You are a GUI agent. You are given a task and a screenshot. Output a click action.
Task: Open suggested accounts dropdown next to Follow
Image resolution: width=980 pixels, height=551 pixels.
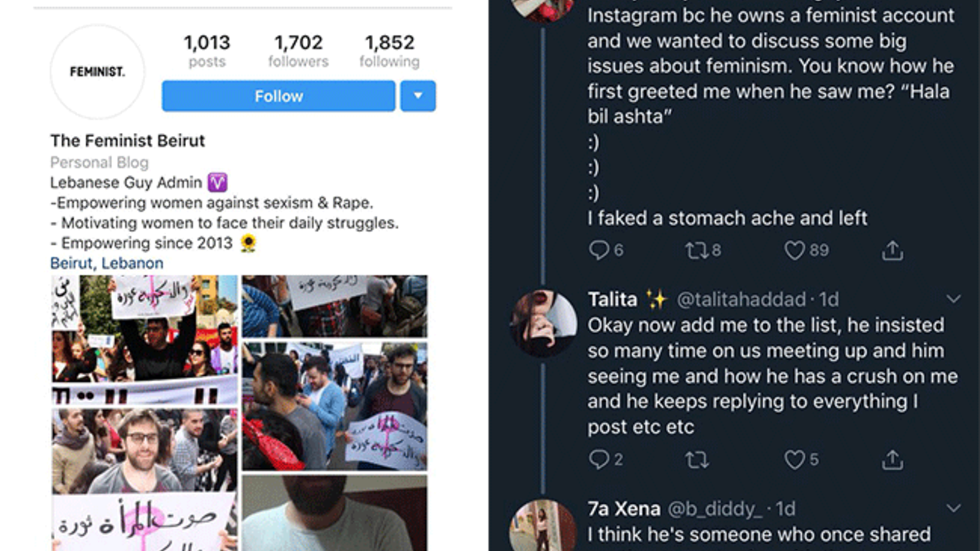pos(418,96)
